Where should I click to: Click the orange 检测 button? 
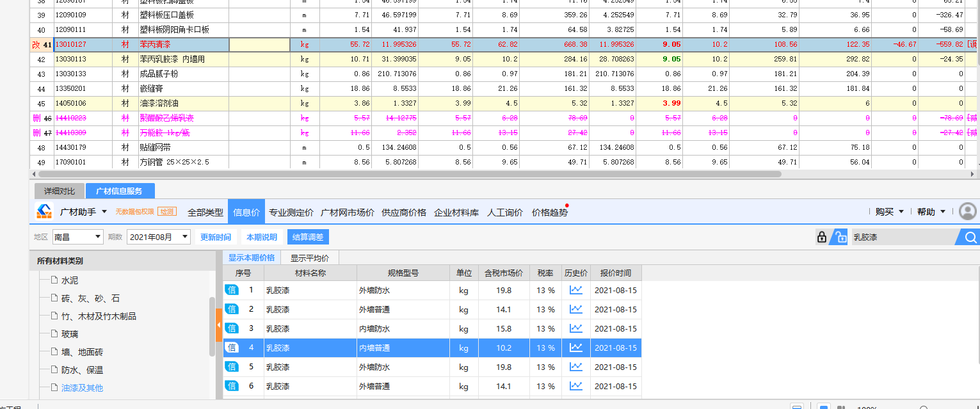click(167, 212)
